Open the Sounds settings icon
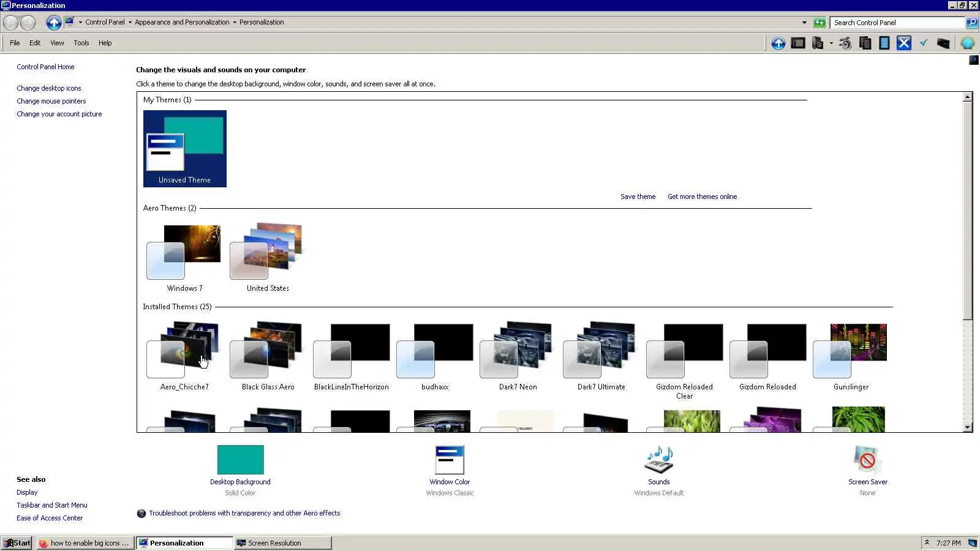This screenshot has width=980, height=551. tap(658, 460)
